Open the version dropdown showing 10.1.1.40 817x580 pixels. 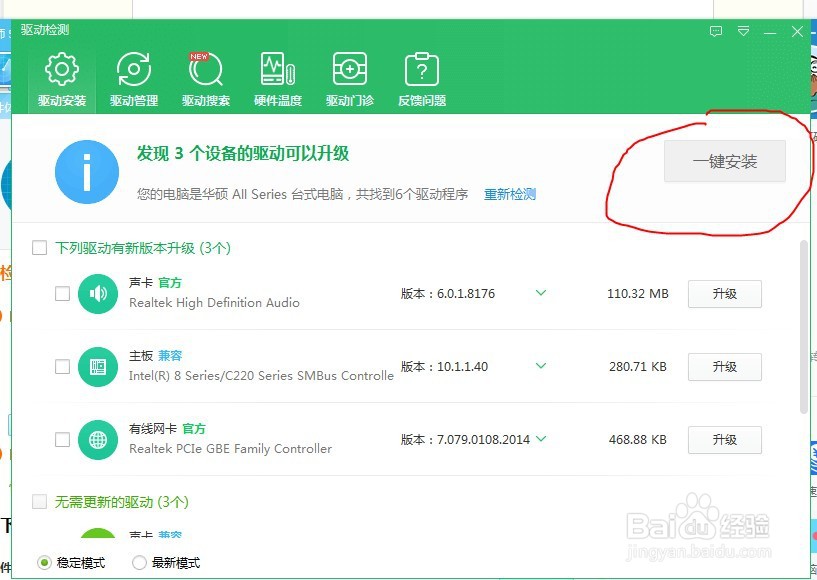tap(541, 366)
